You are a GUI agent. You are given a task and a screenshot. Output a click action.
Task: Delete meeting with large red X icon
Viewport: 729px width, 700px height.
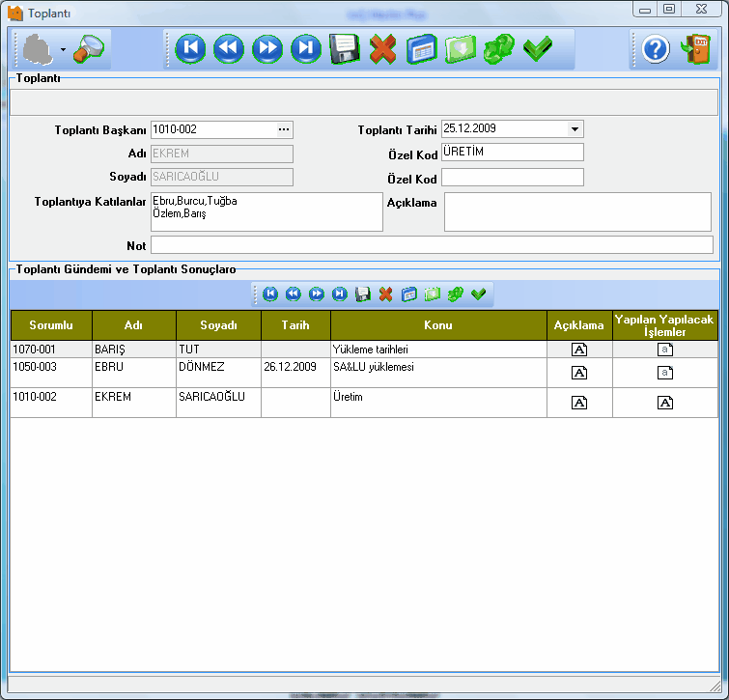pyautogui.click(x=382, y=48)
